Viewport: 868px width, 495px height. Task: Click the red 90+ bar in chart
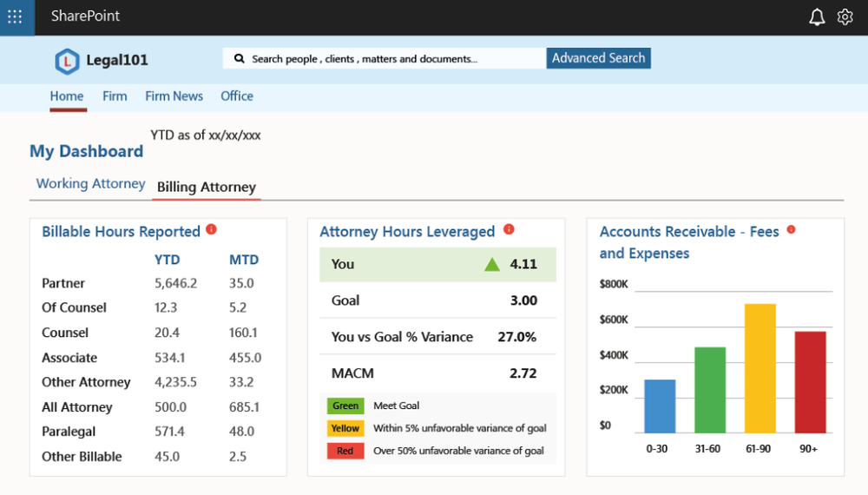pyautogui.click(x=810, y=381)
